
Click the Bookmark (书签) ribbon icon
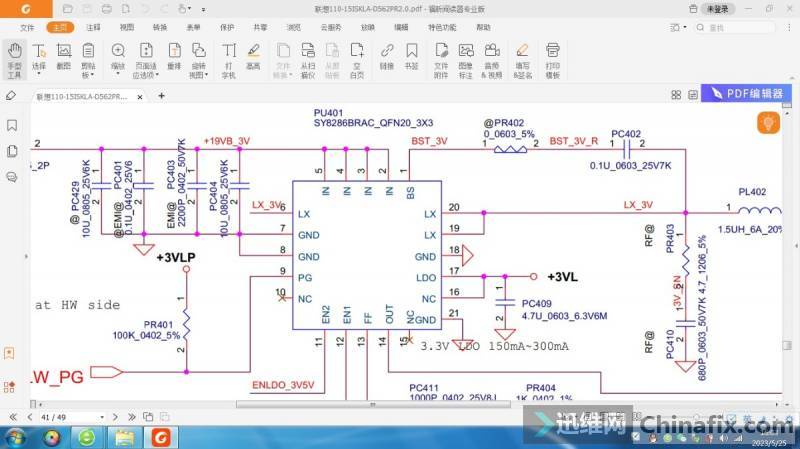click(x=411, y=59)
